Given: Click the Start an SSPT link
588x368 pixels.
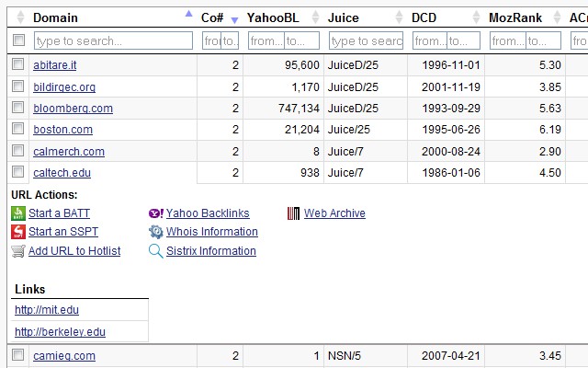Looking at the screenshot, I should 63,232.
